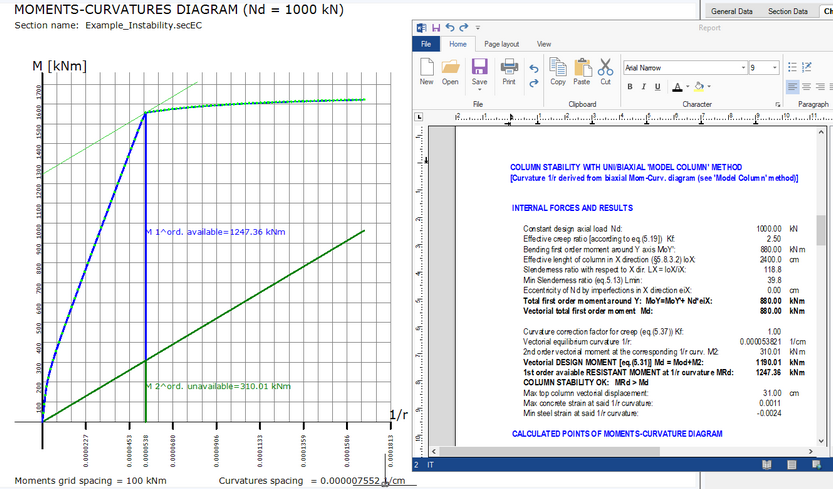
Task: Select the Section Data tab in main window
Action: pos(787,11)
